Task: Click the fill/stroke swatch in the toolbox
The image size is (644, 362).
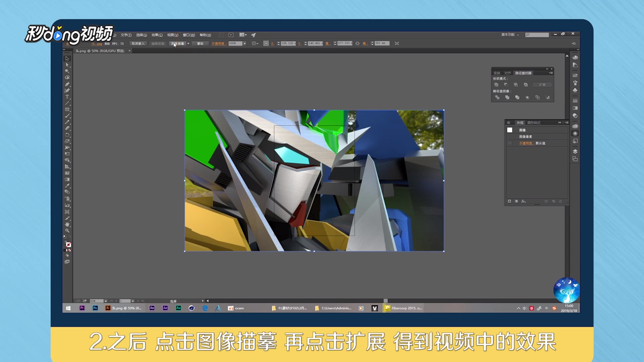Action: tap(68, 244)
